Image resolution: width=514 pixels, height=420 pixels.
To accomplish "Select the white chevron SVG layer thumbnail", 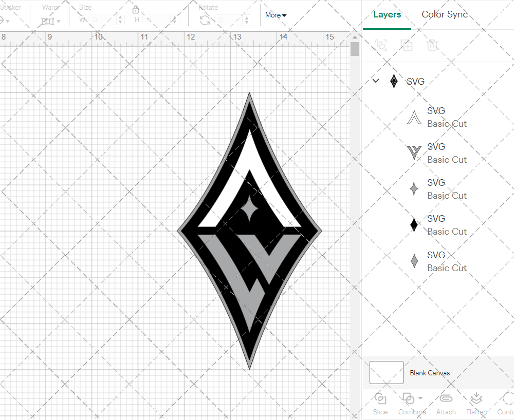I will 414,117.
